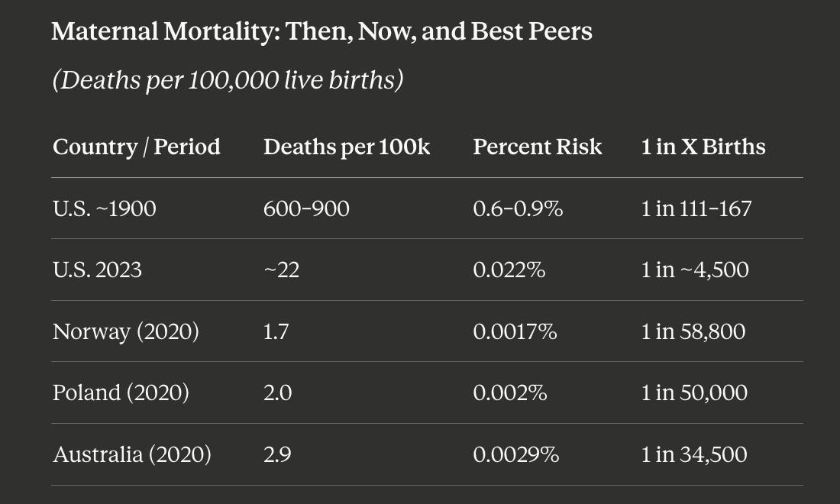Click the U.S. 2023 row label
Screen dimensions: 840x504
(x=97, y=270)
